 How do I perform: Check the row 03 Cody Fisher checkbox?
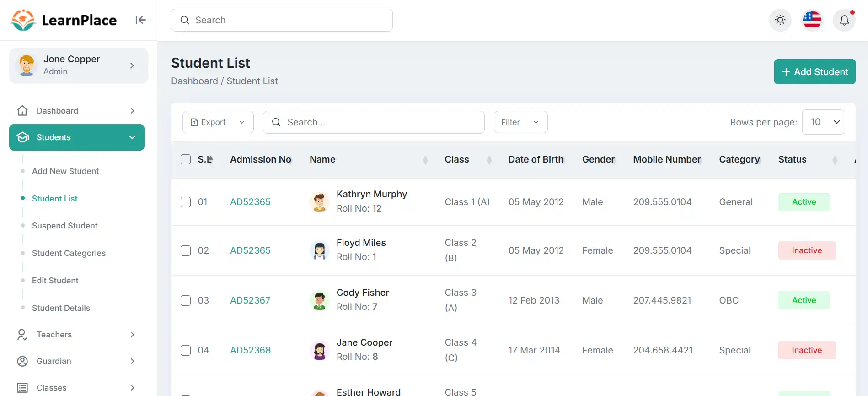(x=186, y=300)
